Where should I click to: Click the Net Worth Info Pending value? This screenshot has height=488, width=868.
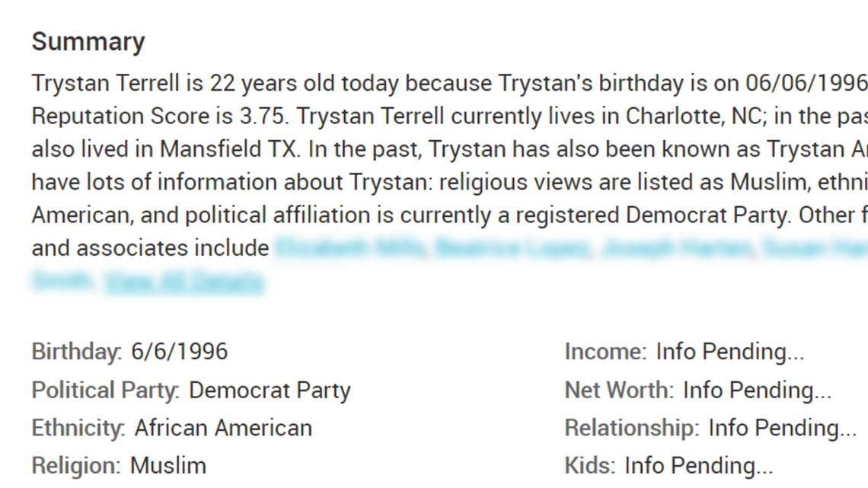pyautogui.click(x=758, y=391)
